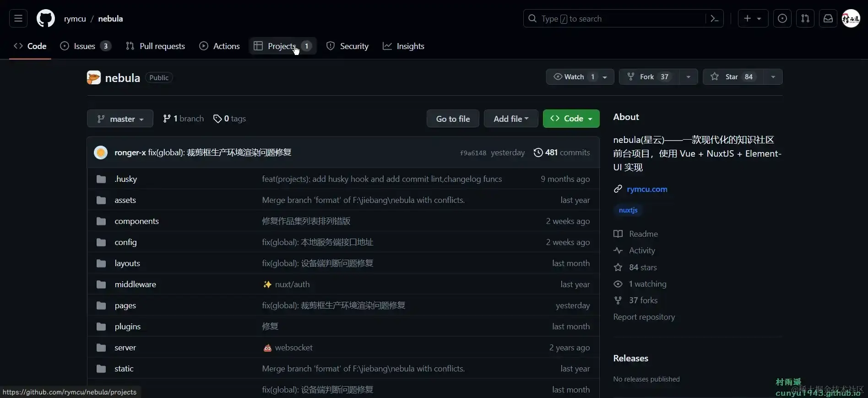The height and width of the screenshot is (398, 868).
Task: Open the Insights tab
Action: (404, 46)
